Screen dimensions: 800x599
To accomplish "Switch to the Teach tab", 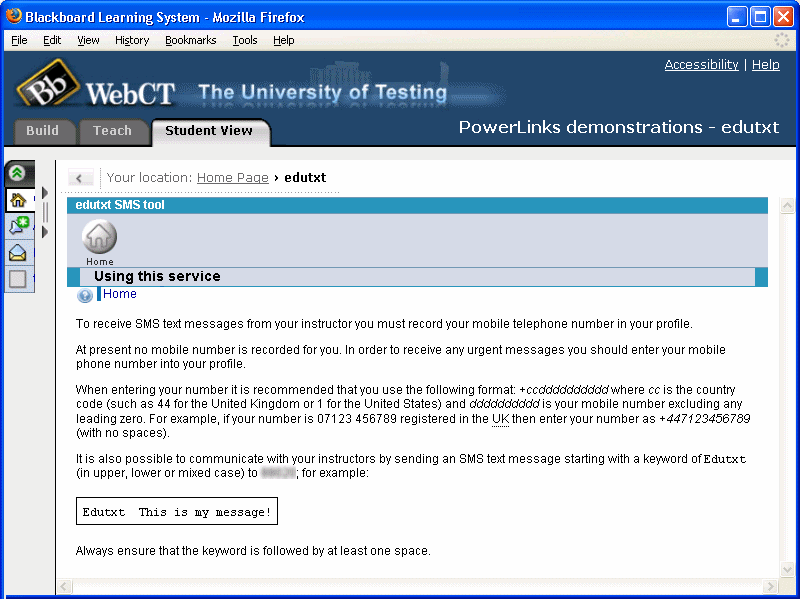I will click(113, 130).
